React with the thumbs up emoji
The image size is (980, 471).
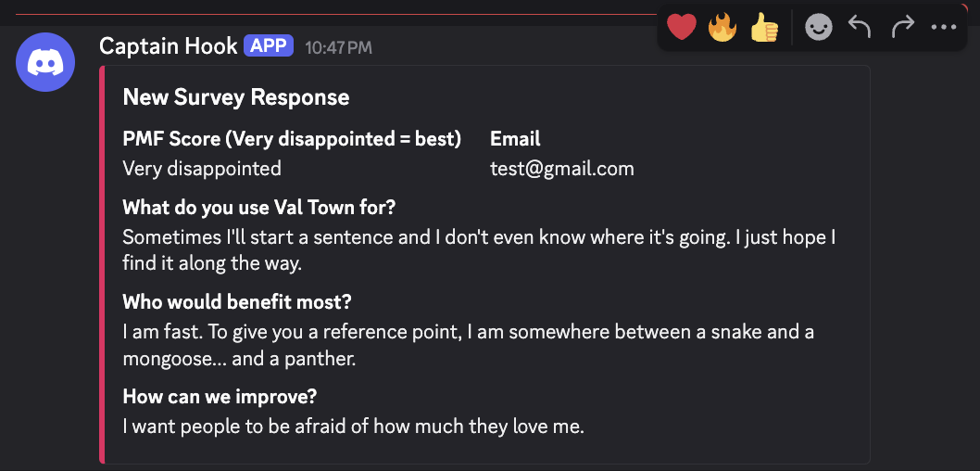[x=764, y=28]
